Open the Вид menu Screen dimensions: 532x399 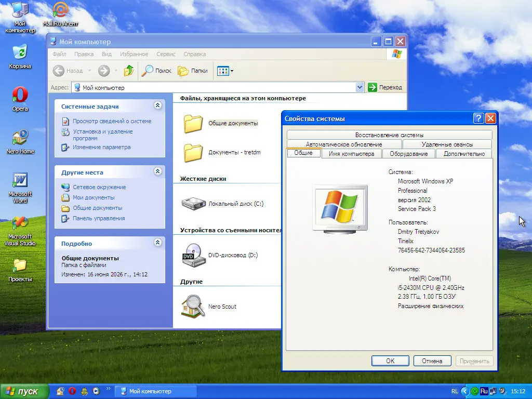[107, 54]
